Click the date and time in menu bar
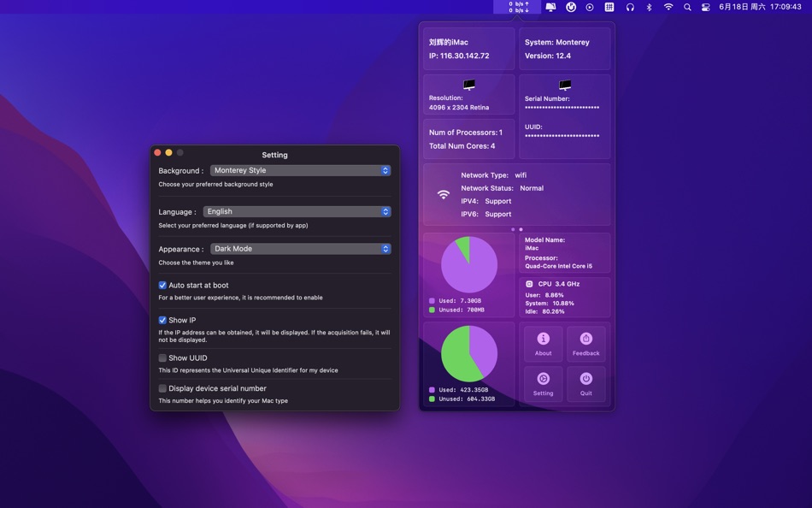 pyautogui.click(x=760, y=7)
